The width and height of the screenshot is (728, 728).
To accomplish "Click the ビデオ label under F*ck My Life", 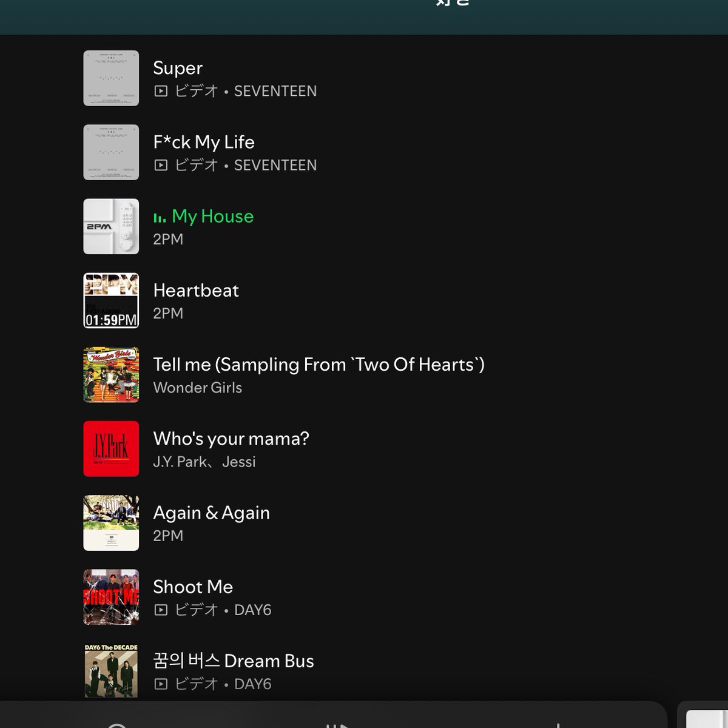I will pyautogui.click(x=196, y=165).
